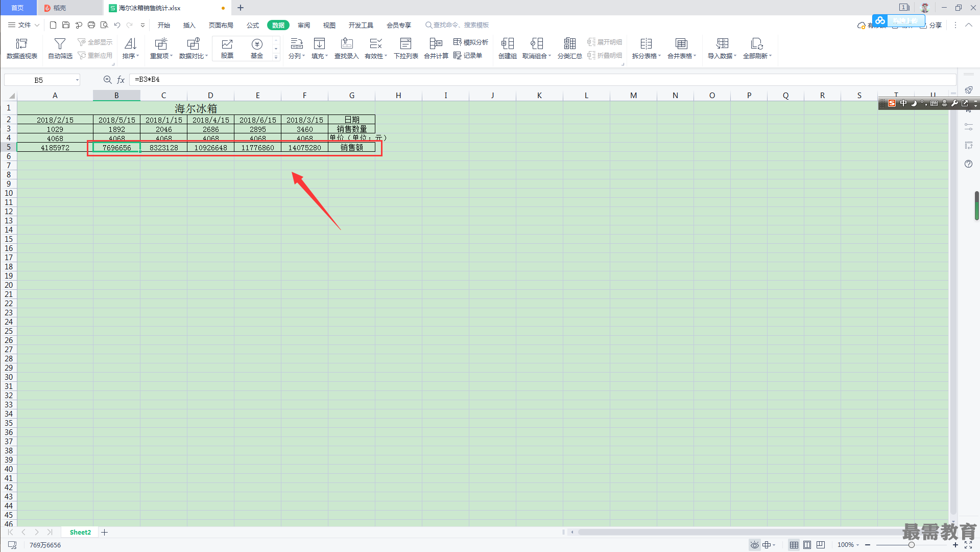Toggle the reading mode crosshair
Screen dimensions: 980x552
click(x=768, y=545)
